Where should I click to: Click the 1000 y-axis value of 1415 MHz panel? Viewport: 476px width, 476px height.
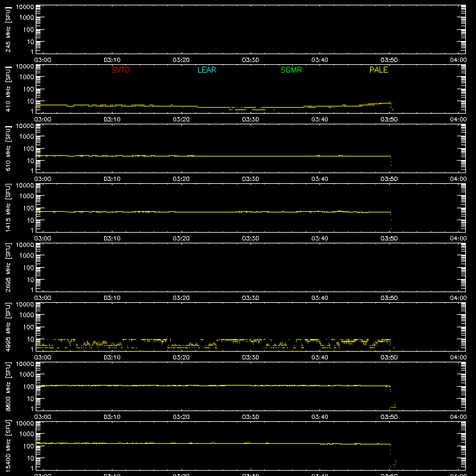pos(27,196)
